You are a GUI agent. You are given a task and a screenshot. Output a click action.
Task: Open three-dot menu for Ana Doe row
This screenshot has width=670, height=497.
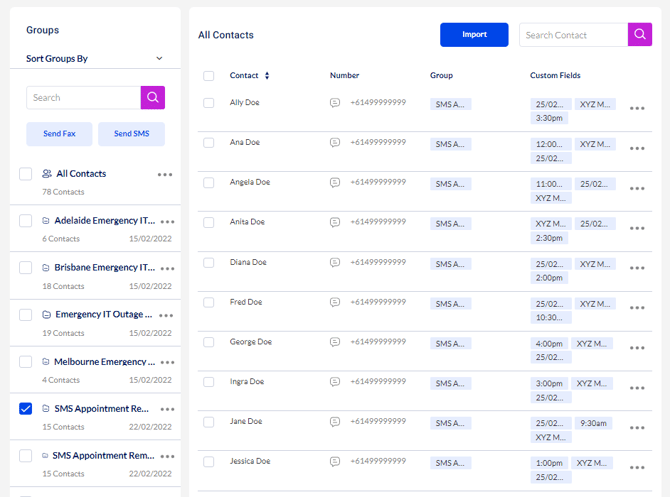pos(637,148)
